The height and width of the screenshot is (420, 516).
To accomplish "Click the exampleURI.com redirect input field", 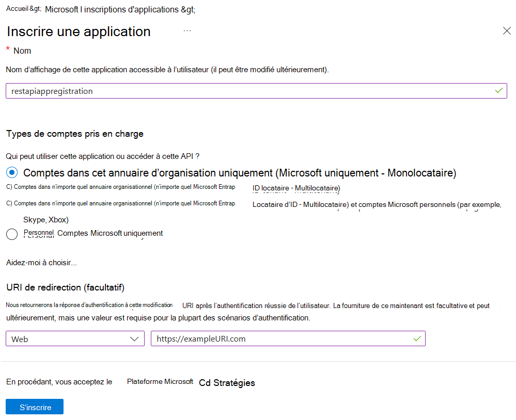I will 258,338.
